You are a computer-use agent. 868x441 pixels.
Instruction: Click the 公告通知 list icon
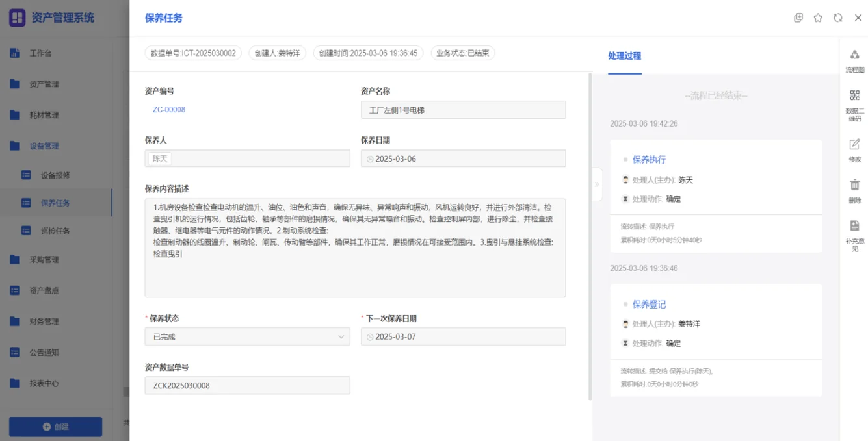(x=14, y=353)
